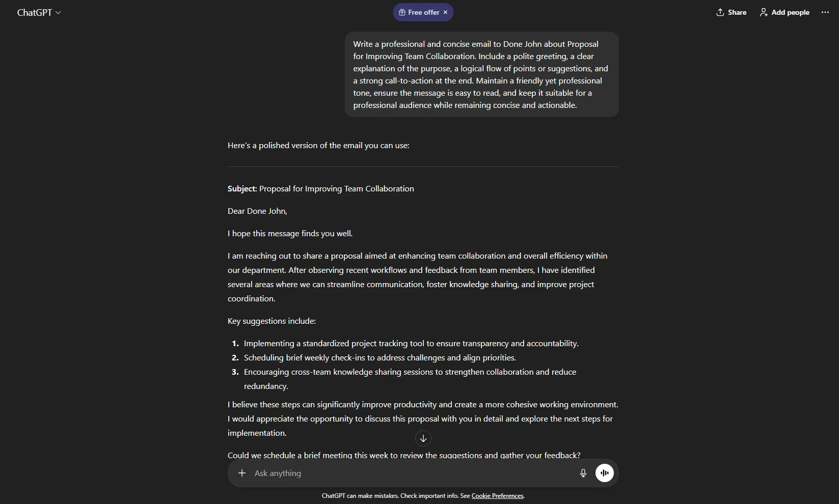Click the Share upload arrow icon
The height and width of the screenshot is (504, 839).
pyautogui.click(x=720, y=12)
